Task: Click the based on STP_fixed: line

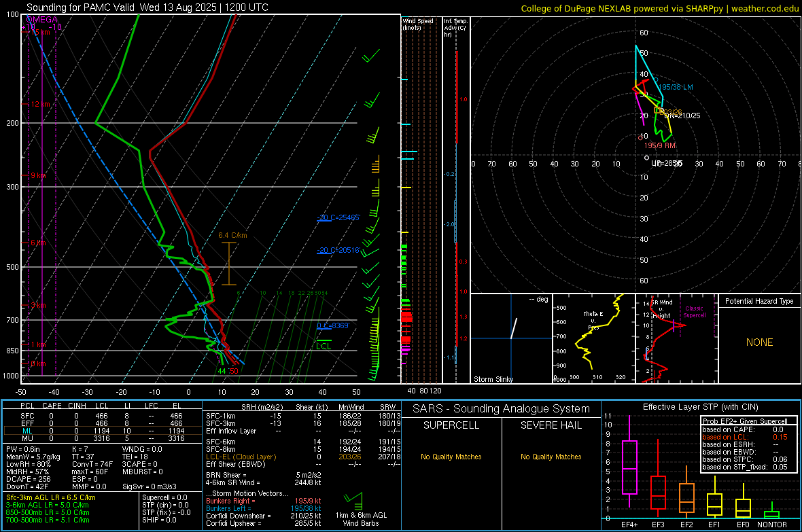Action: 745,467
